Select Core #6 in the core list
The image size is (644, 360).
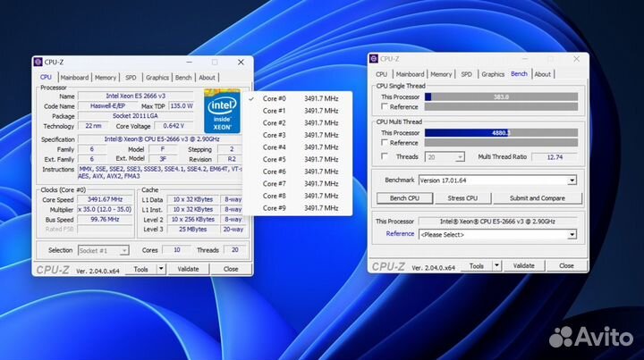[x=297, y=172]
